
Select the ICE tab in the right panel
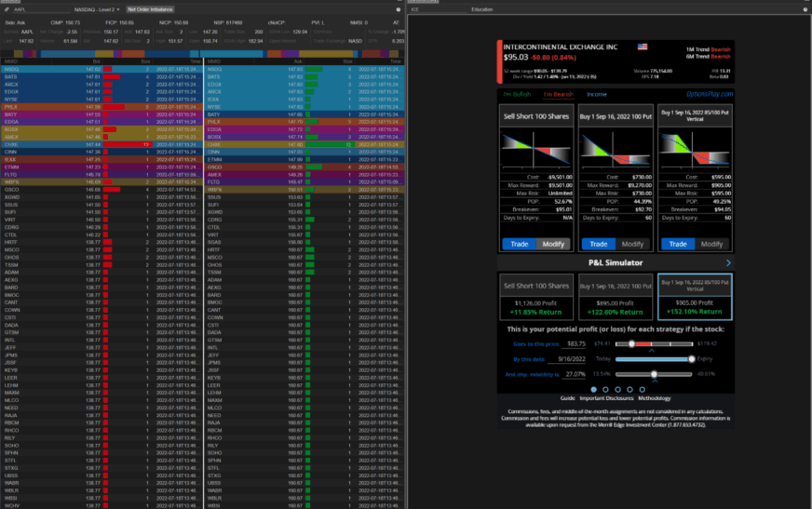pos(414,9)
